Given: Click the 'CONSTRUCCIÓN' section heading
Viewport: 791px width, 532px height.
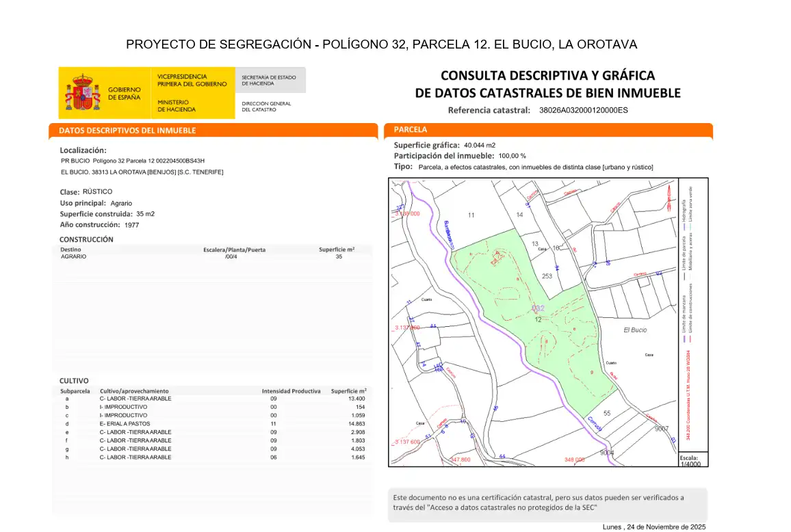Looking at the screenshot, I should [x=86, y=239].
